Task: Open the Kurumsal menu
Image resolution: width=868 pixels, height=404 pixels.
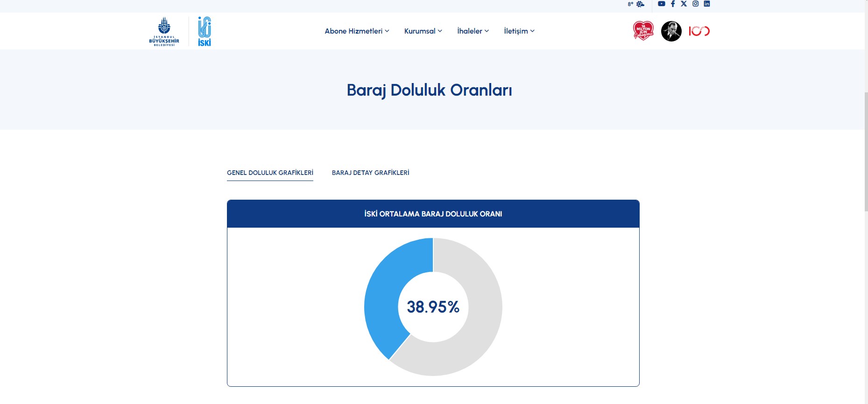Action: pos(423,31)
